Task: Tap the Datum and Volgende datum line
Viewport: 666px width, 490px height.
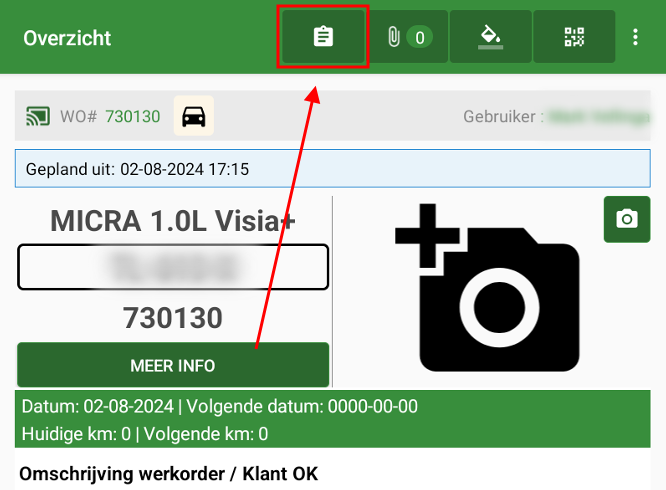Action: tap(219, 407)
